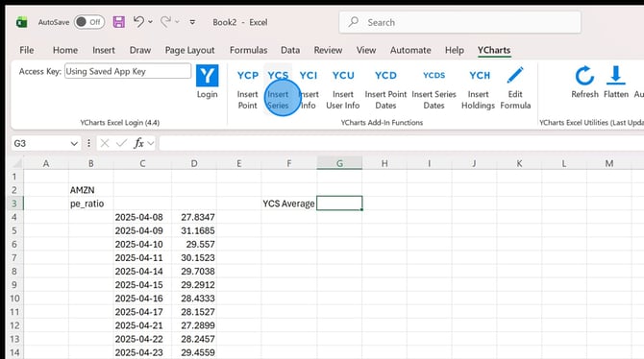Open the Automate tab

coord(410,50)
